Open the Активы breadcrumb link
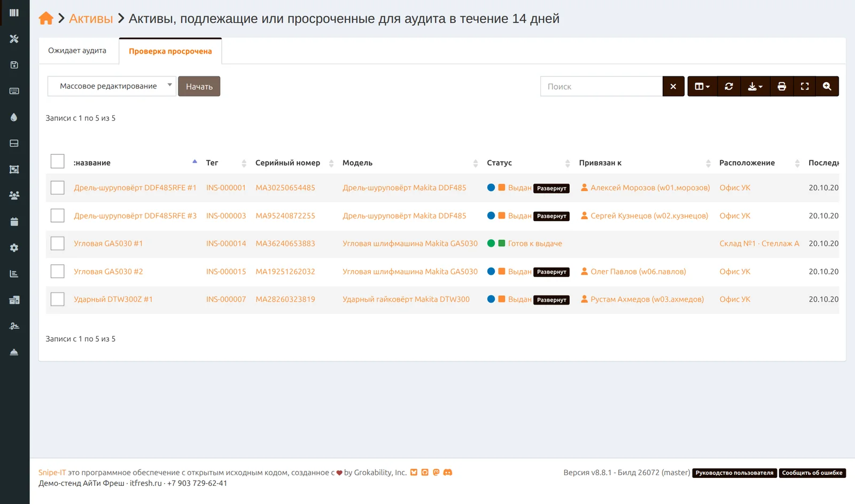Screen dimensions: 855x504 91,19
